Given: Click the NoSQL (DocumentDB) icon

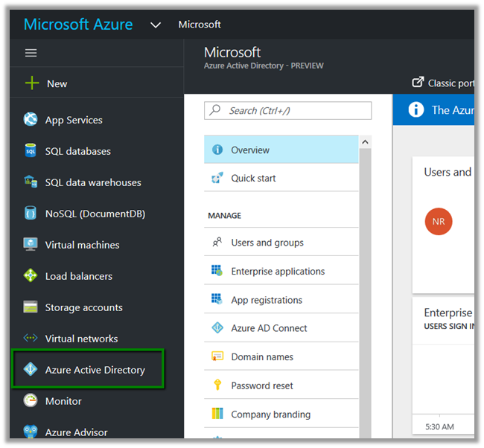Looking at the screenshot, I should (x=31, y=214).
